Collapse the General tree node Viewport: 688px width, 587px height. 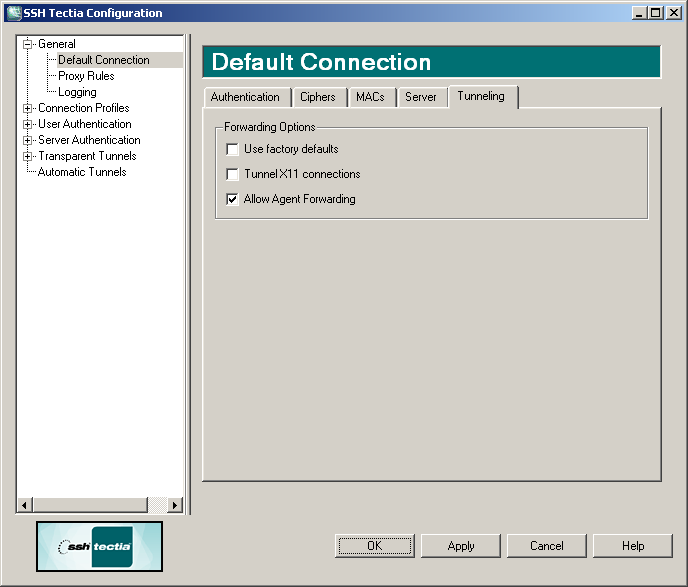(28, 44)
